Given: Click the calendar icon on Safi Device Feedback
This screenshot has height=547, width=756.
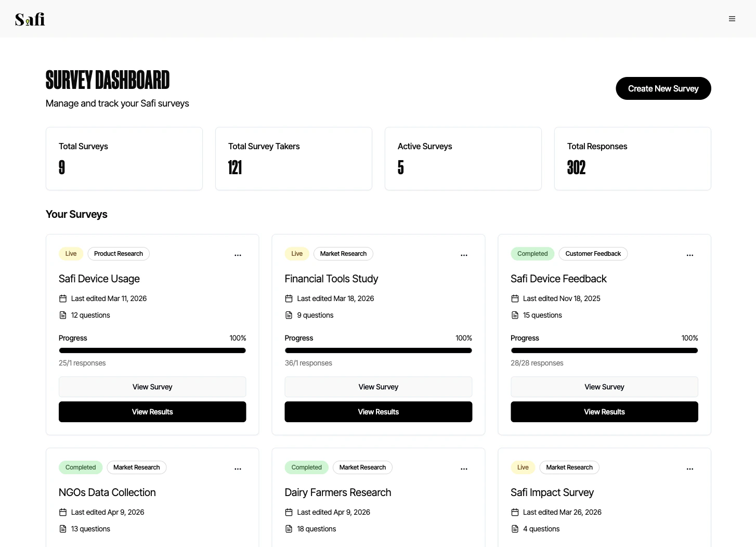Looking at the screenshot, I should click(515, 298).
